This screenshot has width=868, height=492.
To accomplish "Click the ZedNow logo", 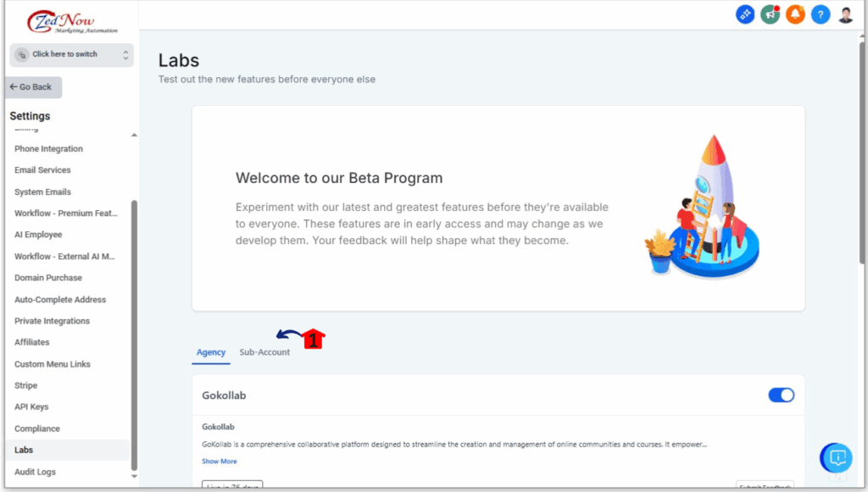I will 72,21.
